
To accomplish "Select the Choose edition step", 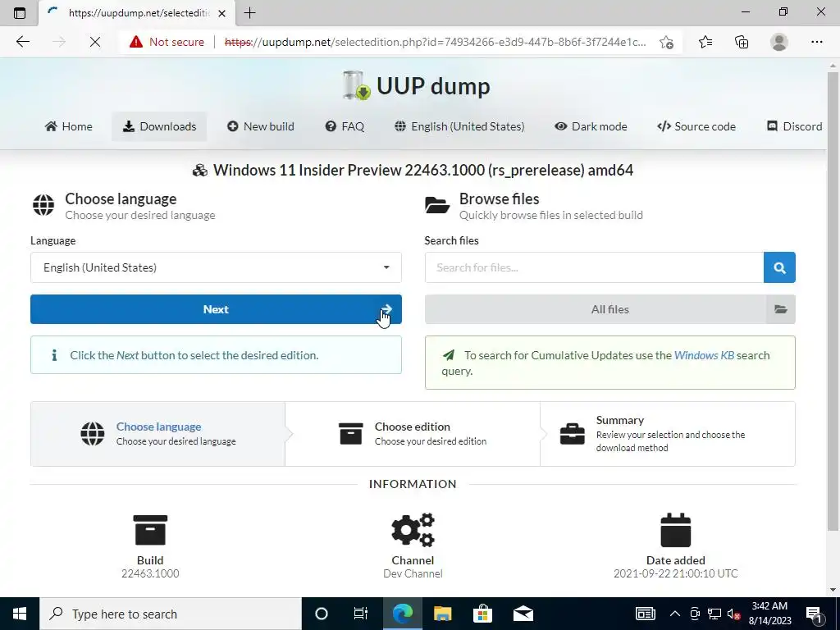I will pos(413,433).
